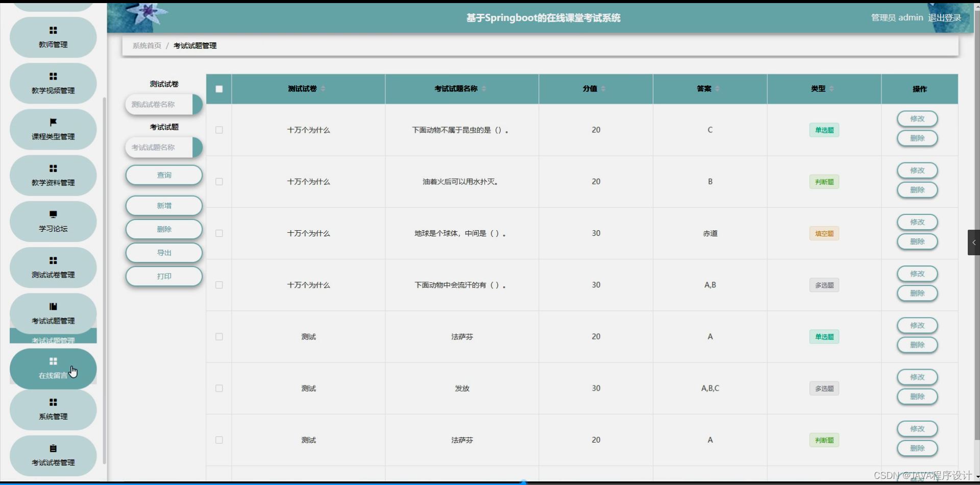Open 测试试卷管理 using its icon
980x485 pixels.
tap(53, 260)
